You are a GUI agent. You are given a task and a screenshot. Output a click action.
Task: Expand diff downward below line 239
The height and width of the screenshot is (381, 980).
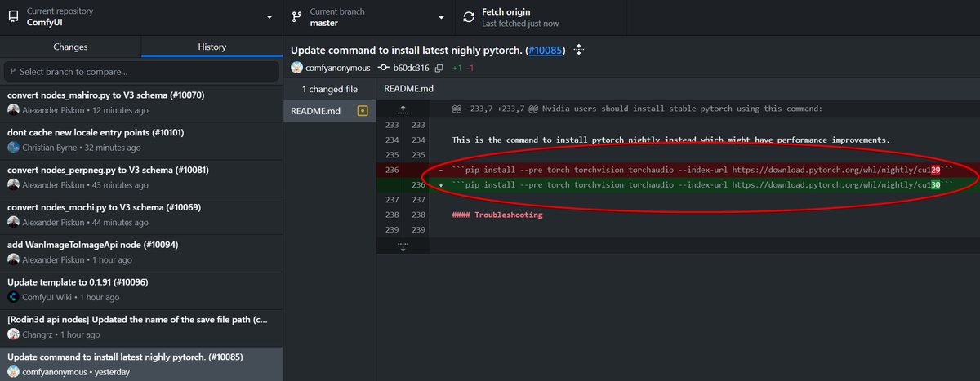[402, 246]
